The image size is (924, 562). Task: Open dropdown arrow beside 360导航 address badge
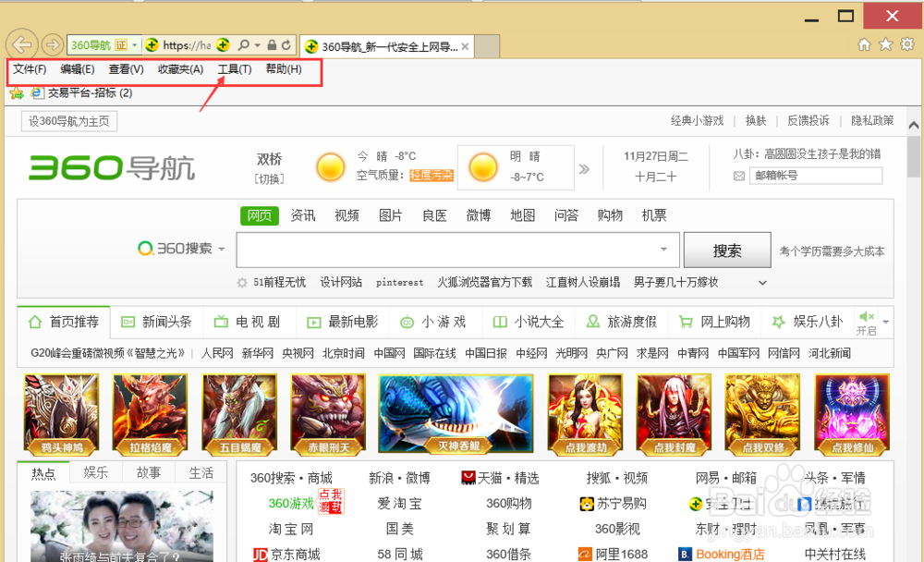tap(135, 44)
